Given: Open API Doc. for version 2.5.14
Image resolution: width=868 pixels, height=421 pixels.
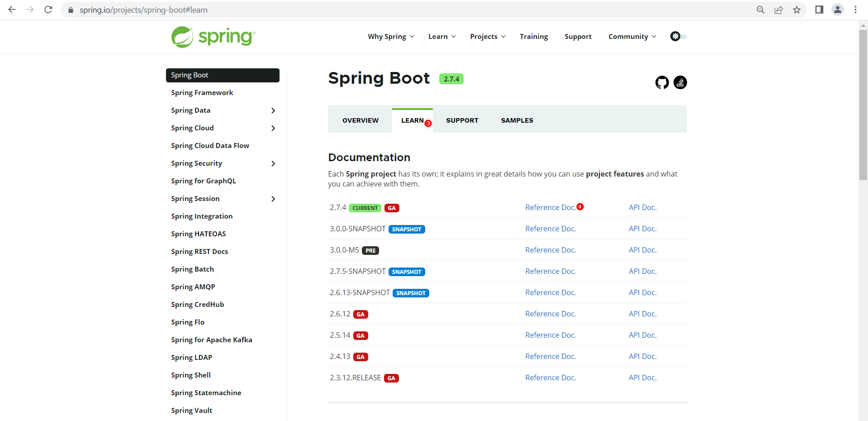Looking at the screenshot, I should pos(643,335).
